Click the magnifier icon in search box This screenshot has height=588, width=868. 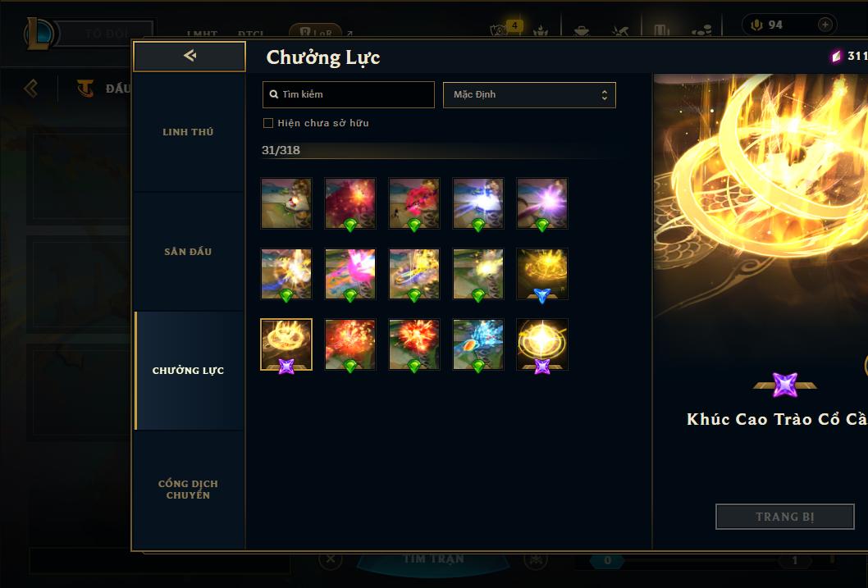(x=273, y=94)
